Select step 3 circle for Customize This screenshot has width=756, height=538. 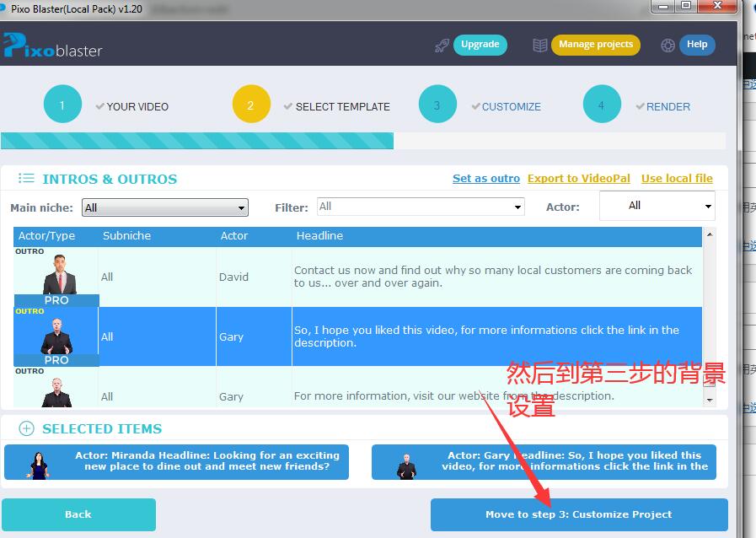pyautogui.click(x=437, y=106)
